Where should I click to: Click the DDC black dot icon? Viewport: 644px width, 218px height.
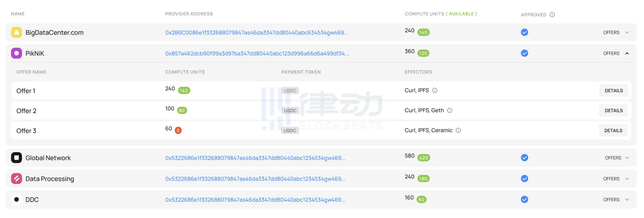click(16, 199)
